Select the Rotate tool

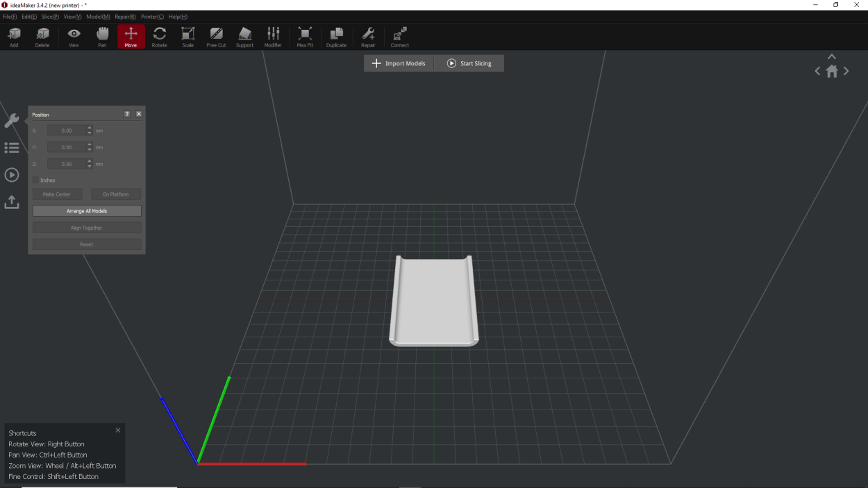pyautogui.click(x=159, y=37)
